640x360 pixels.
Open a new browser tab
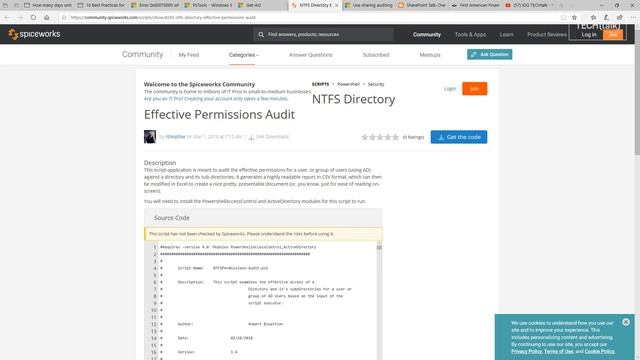click(561, 5)
